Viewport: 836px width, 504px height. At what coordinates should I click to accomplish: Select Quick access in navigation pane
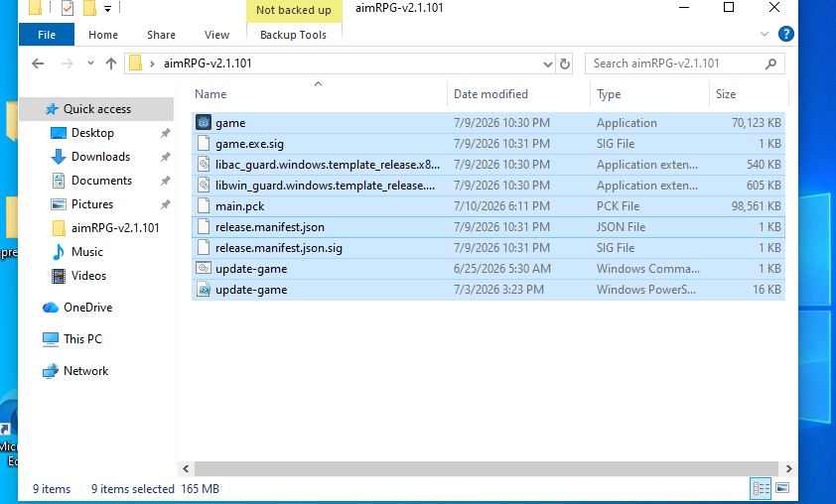[x=96, y=109]
